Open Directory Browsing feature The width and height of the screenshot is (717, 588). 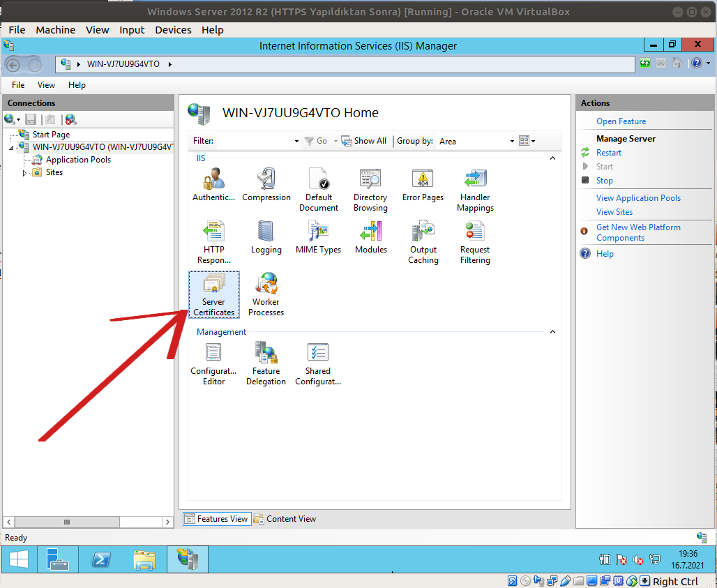point(370,190)
